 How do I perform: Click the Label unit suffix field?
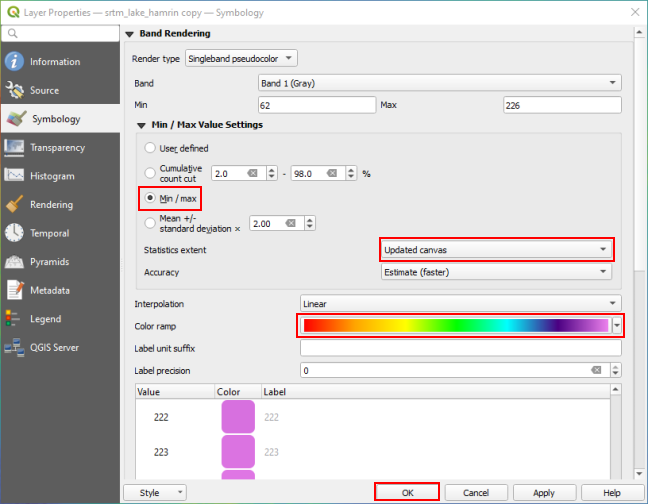[460, 348]
